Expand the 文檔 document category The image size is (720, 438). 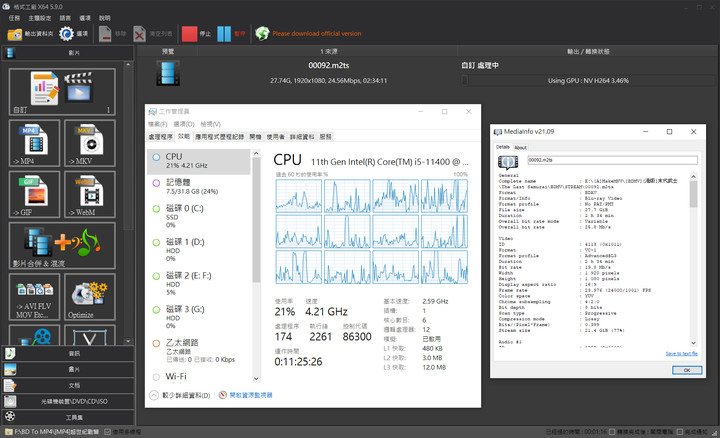tap(68, 386)
